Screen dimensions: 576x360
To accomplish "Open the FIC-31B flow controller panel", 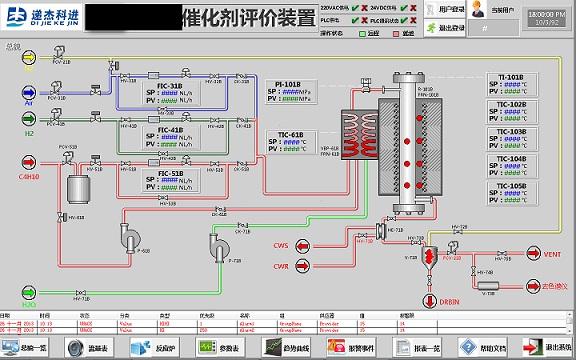I will 171,93.
